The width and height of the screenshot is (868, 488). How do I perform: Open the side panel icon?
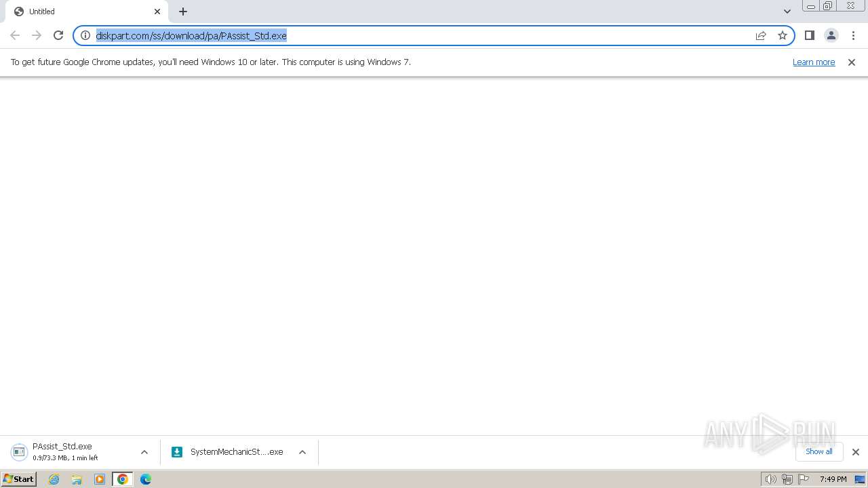pos(810,35)
